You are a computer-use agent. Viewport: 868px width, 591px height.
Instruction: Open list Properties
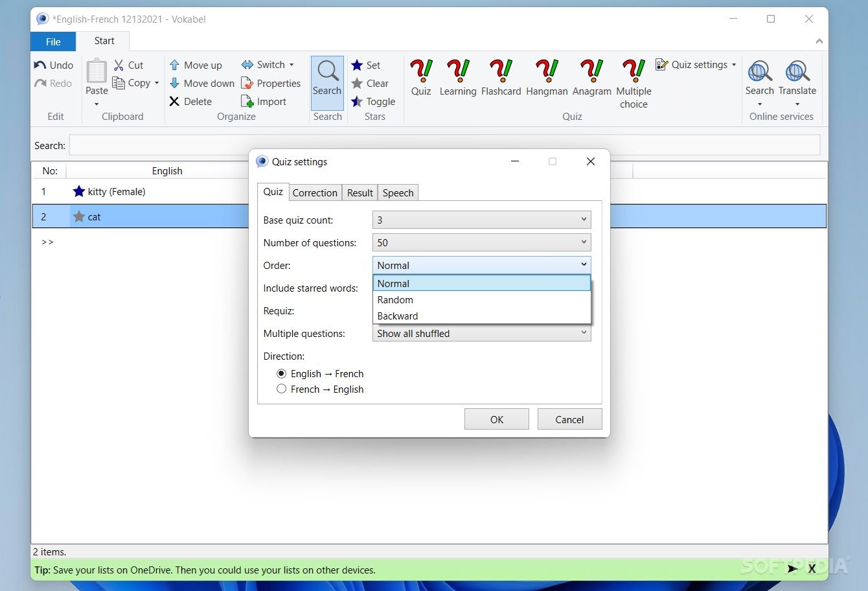coord(271,83)
